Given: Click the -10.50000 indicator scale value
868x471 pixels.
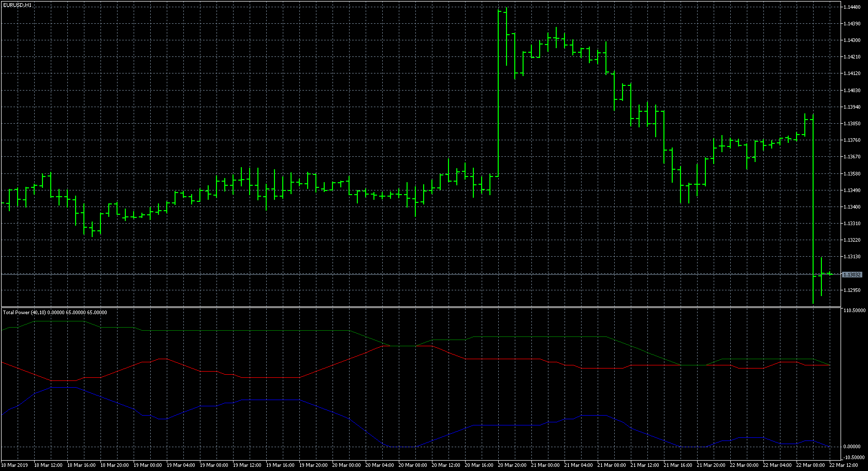Looking at the screenshot, I should 855,458.
